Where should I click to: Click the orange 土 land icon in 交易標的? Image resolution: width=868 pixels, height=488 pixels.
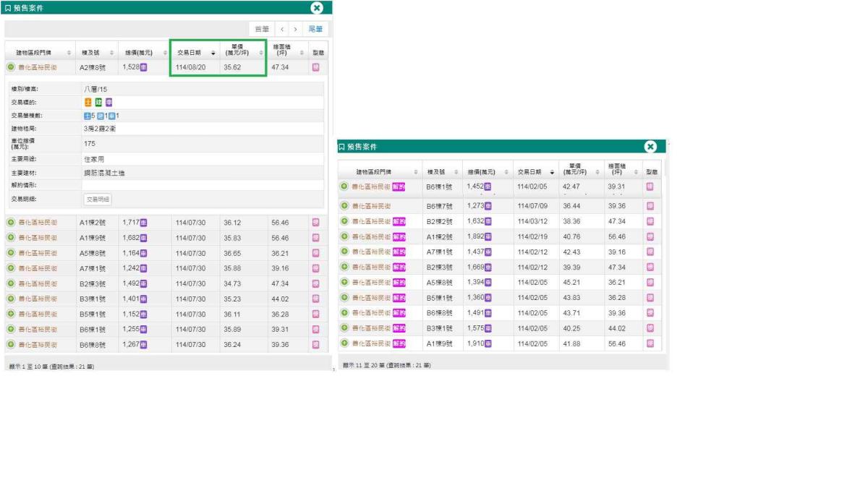(88, 102)
